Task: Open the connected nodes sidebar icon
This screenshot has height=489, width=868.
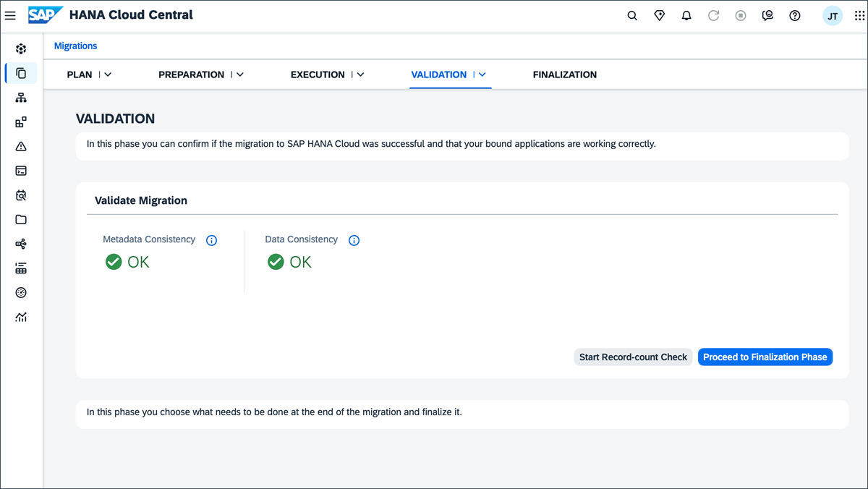Action: coord(21,244)
